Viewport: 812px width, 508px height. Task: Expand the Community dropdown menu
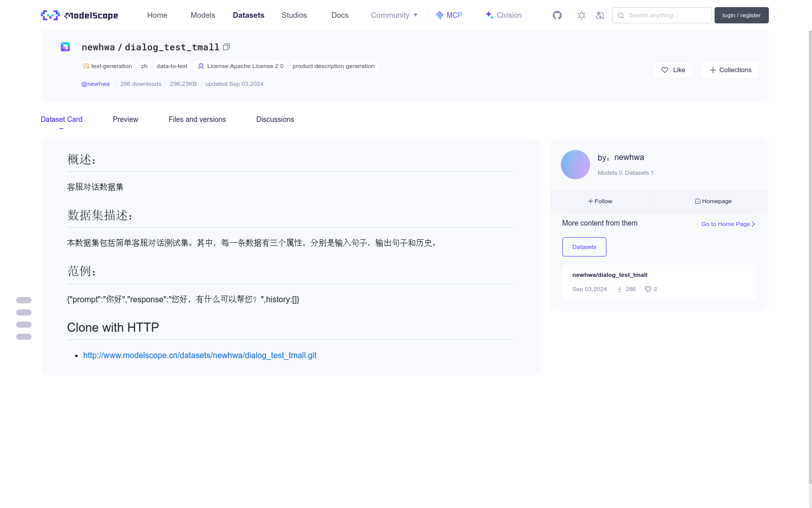[394, 15]
